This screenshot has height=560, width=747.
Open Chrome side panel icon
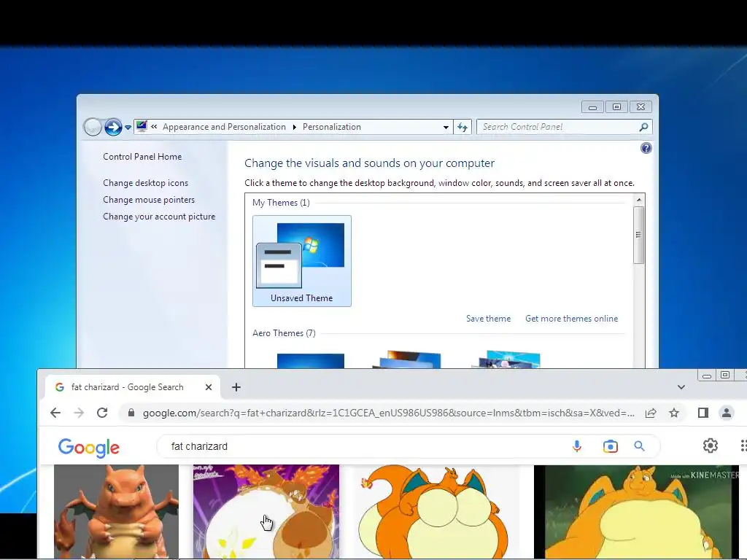703,413
